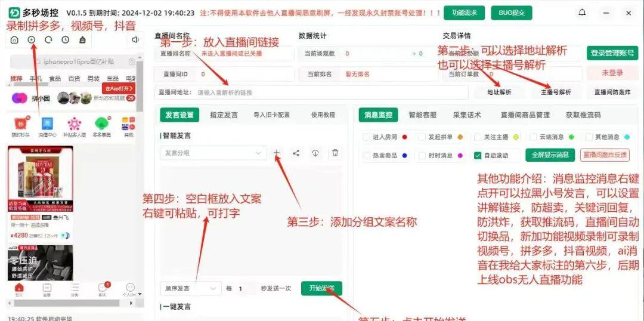Open 补贴多人团 icon
This screenshot has height=321, width=644.
pos(75,124)
